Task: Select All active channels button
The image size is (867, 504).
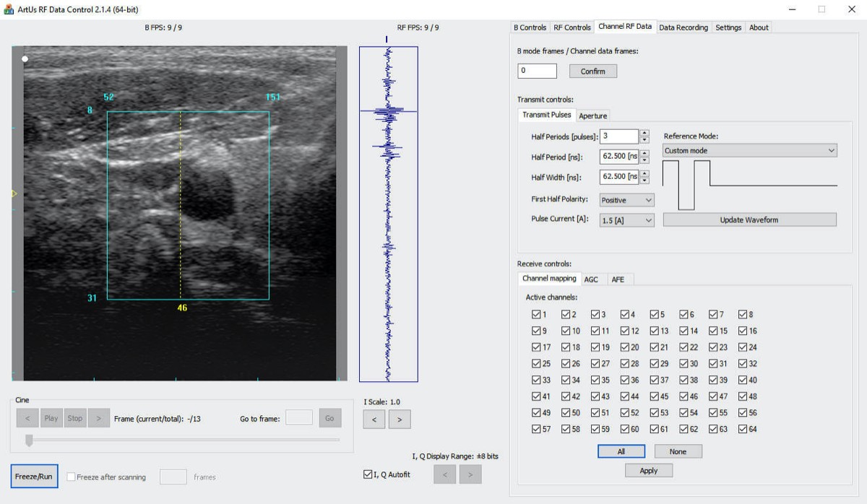Action: (621, 451)
